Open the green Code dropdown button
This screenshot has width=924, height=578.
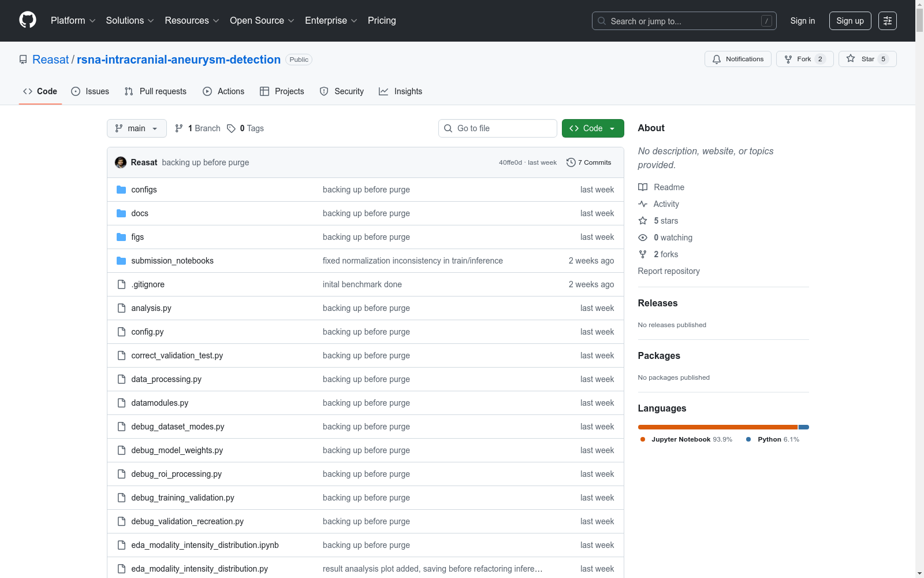593,128
